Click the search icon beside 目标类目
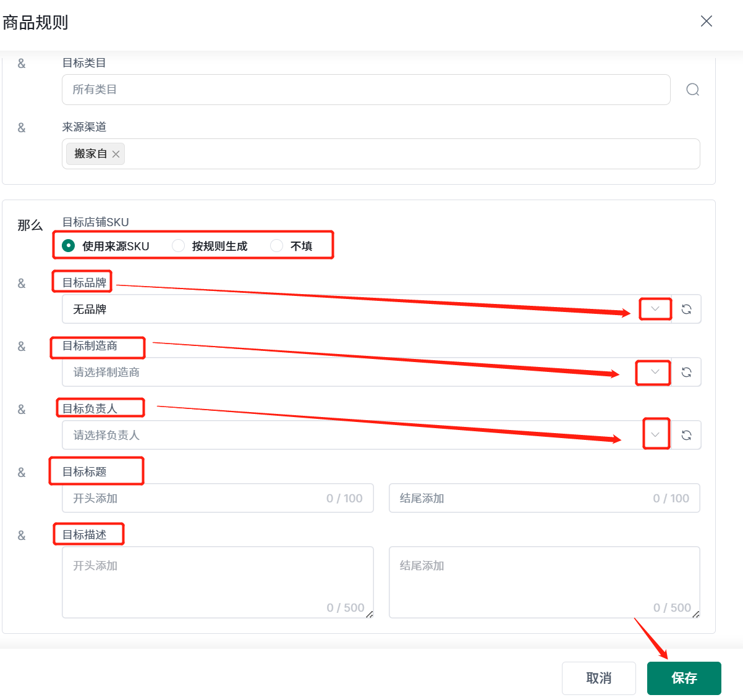This screenshot has height=700, width=743. (693, 90)
